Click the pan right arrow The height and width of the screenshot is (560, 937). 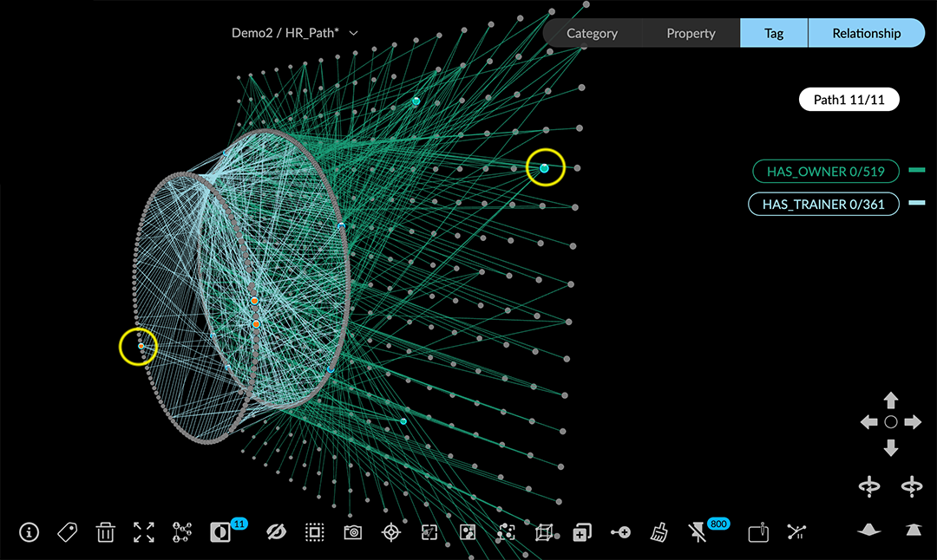[913, 422]
